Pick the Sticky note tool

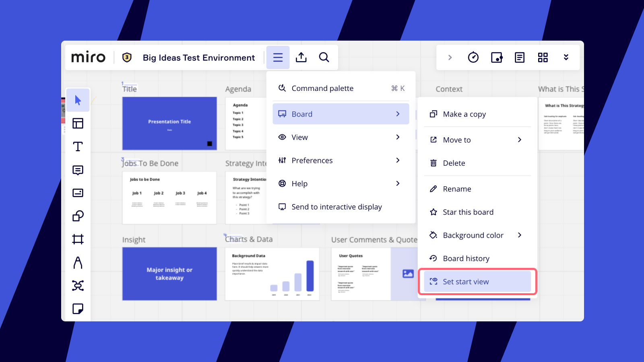78,309
